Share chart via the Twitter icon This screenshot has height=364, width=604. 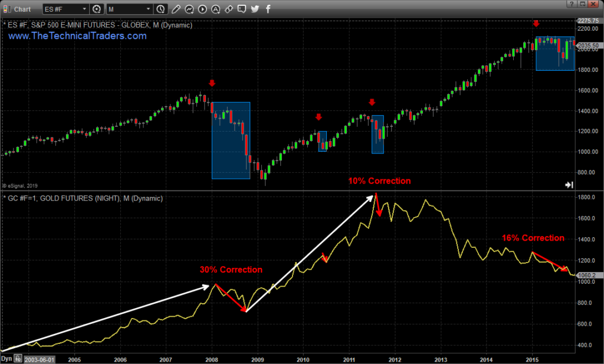point(255,9)
